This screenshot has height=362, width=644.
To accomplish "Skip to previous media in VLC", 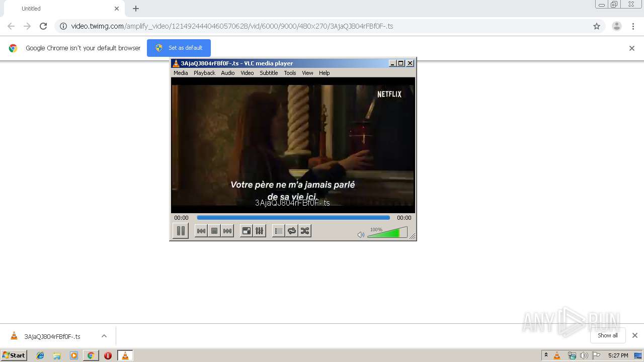I will point(201,231).
